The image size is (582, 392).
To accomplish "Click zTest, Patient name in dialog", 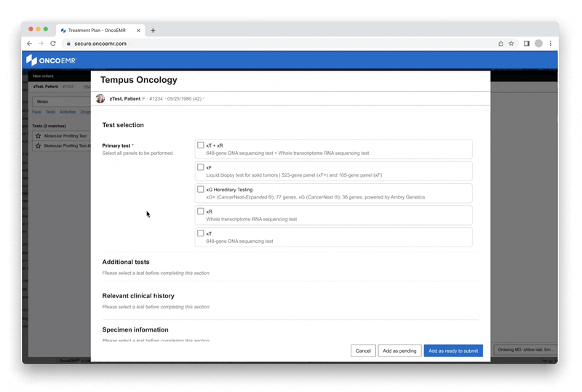I will tap(124, 99).
